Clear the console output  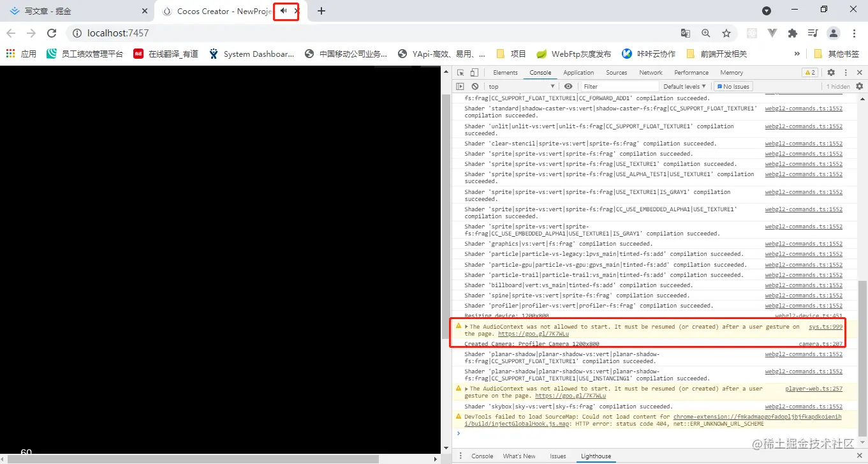[x=475, y=86]
